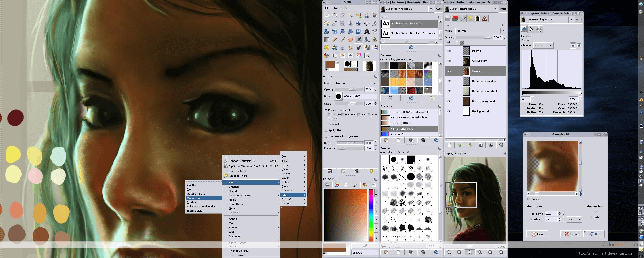Anchor the floating layer
The width and height of the screenshot is (644, 258).
(491, 145)
